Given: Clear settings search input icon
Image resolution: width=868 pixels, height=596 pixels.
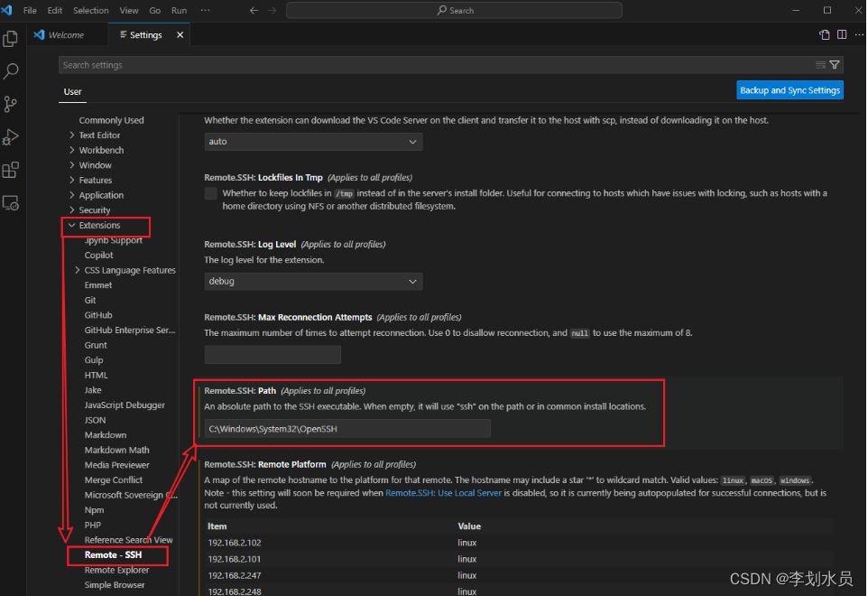Looking at the screenshot, I should (x=820, y=65).
